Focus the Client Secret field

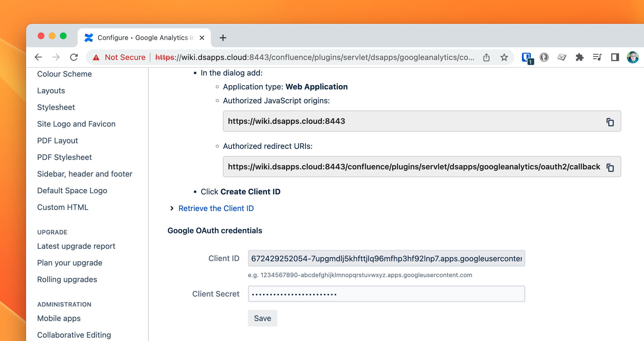tap(386, 294)
